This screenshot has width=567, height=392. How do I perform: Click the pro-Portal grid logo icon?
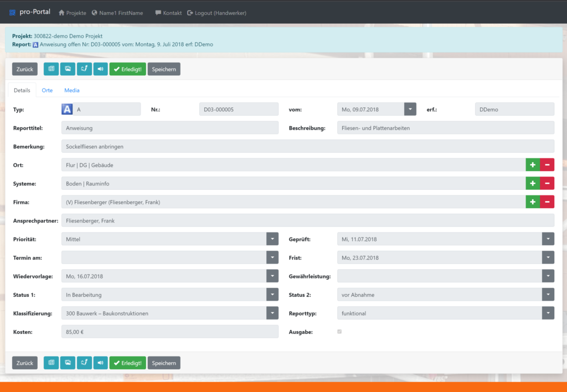coord(12,12)
